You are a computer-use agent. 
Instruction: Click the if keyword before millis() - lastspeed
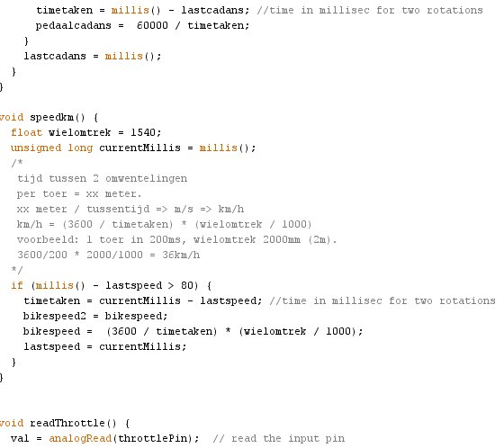pyautogui.click(x=17, y=285)
